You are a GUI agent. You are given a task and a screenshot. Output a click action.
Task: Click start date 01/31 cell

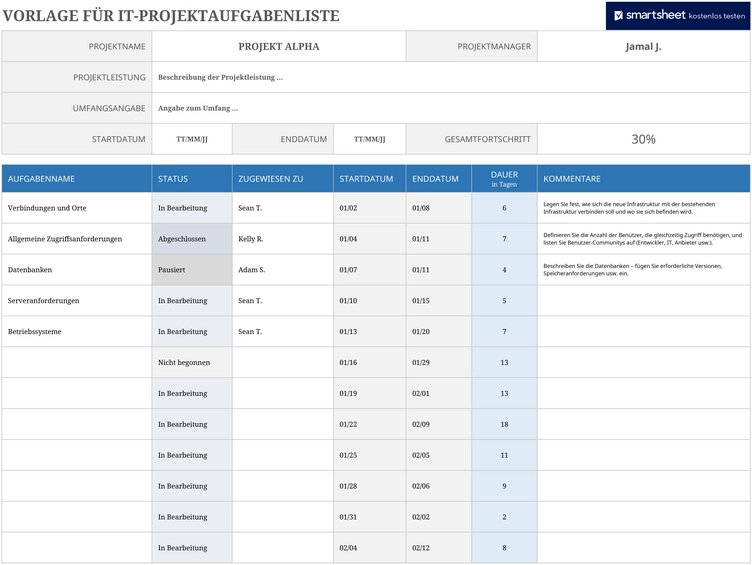[369, 517]
